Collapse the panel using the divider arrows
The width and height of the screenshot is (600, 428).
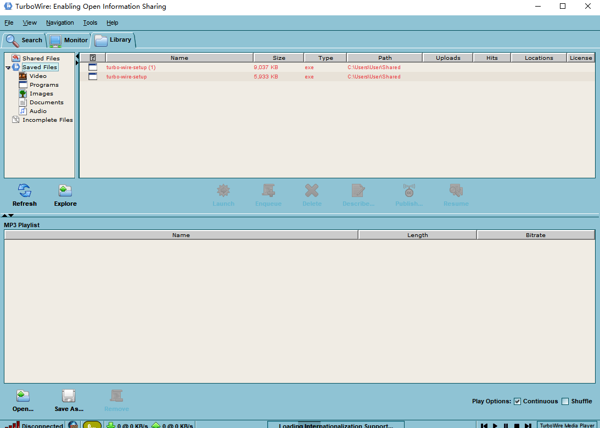click(x=7, y=215)
